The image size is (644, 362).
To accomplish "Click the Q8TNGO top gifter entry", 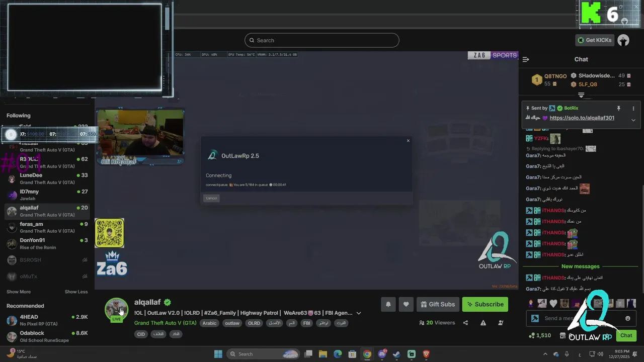I will point(549,80).
